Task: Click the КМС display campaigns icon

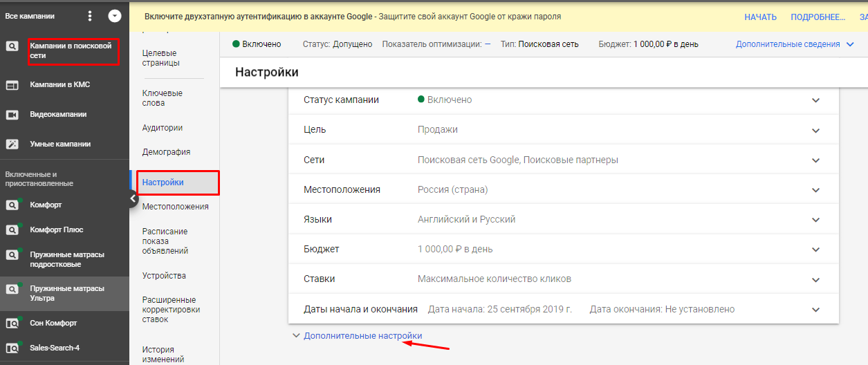Action: (x=12, y=85)
